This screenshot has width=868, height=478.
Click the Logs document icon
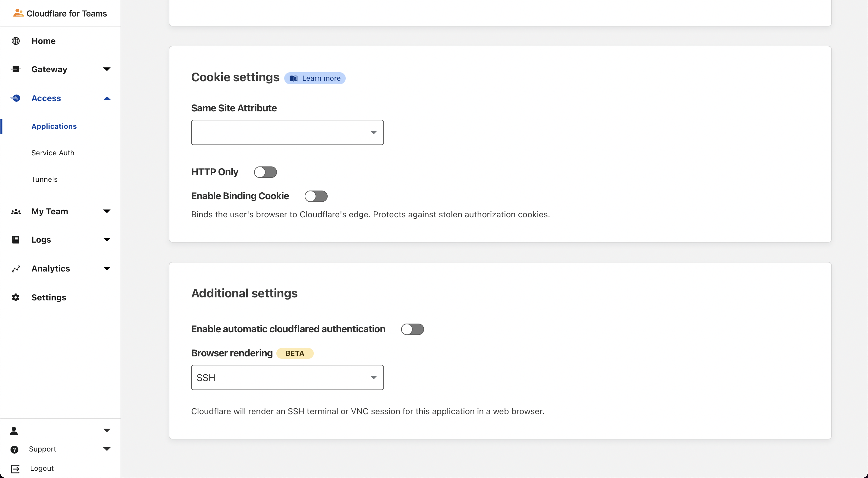pyautogui.click(x=15, y=240)
